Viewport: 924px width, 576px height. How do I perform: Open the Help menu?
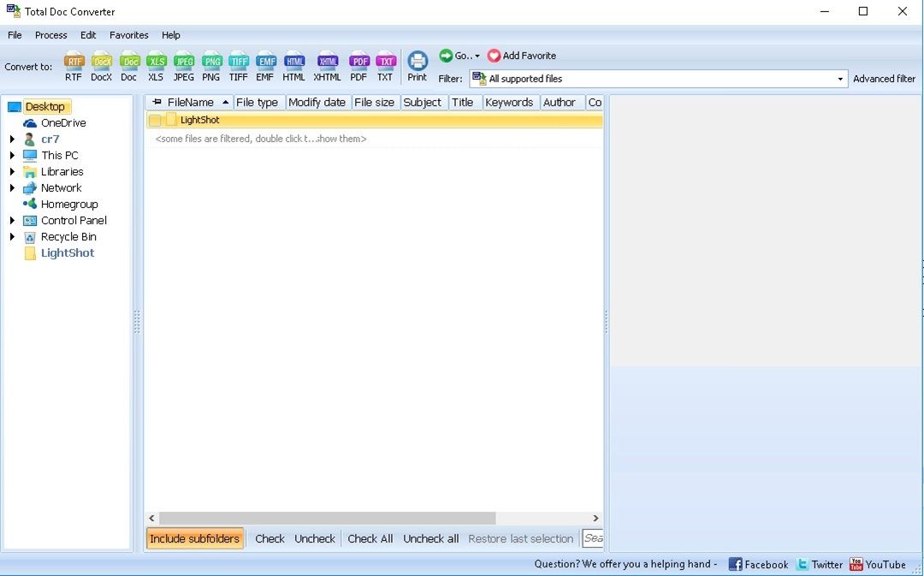tap(171, 35)
